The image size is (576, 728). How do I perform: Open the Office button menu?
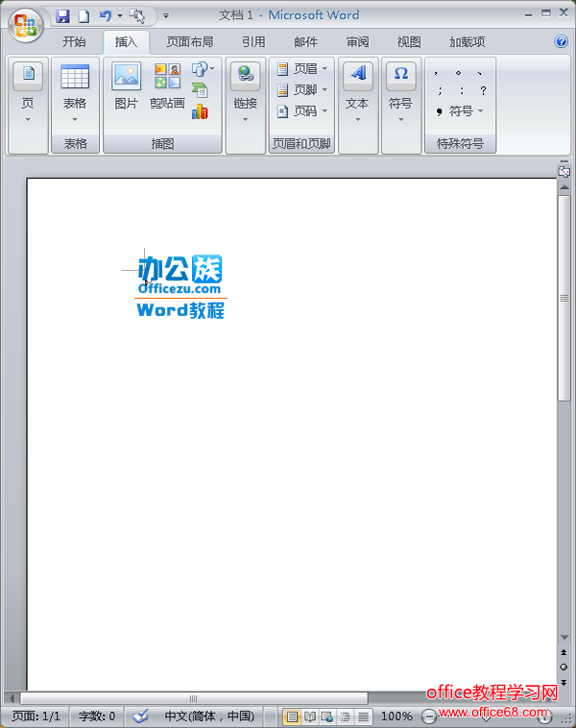pyautogui.click(x=26, y=25)
